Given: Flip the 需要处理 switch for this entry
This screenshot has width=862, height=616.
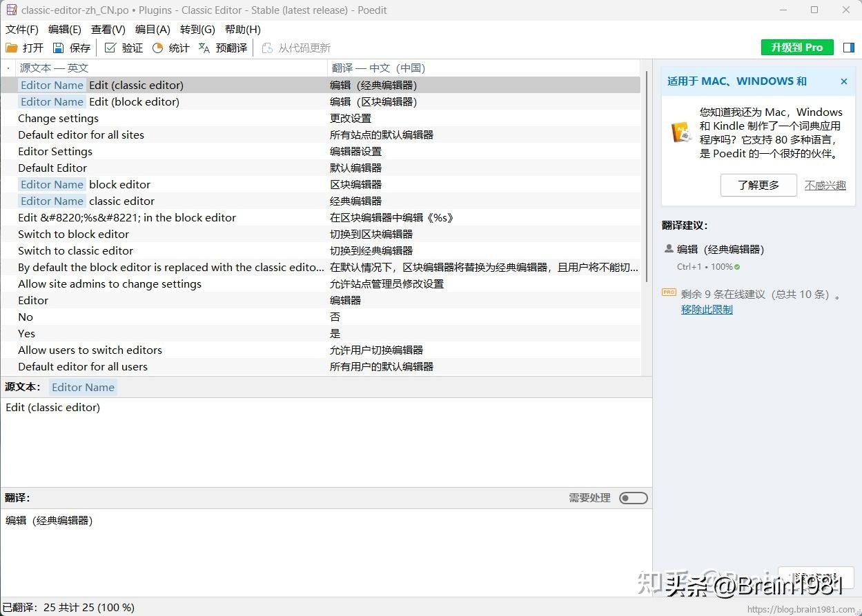Looking at the screenshot, I should coord(632,497).
